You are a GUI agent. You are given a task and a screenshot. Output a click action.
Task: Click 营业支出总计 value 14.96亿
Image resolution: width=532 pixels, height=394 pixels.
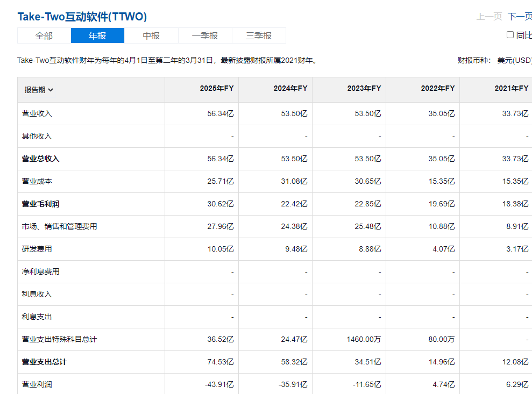click(x=442, y=362)
